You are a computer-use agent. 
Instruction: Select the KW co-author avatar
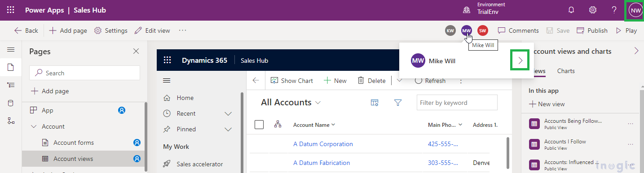450,30
